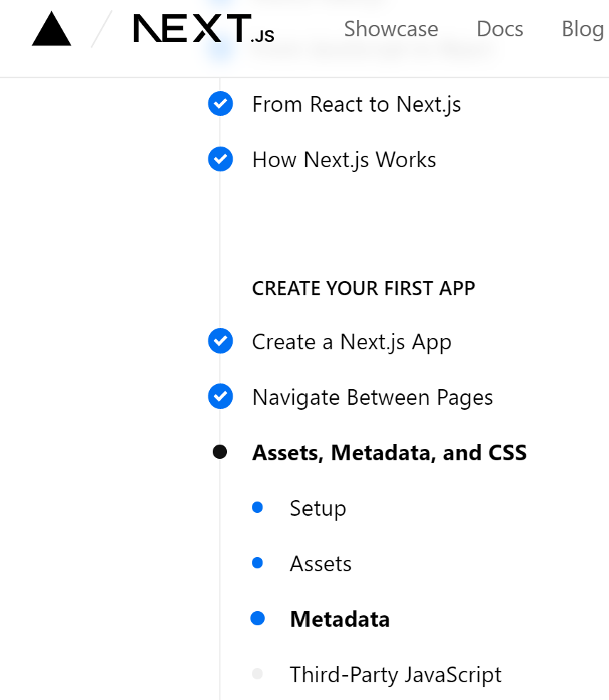Click the gray dot beside Third-Party JavaScript

click(x=258, y=674)
